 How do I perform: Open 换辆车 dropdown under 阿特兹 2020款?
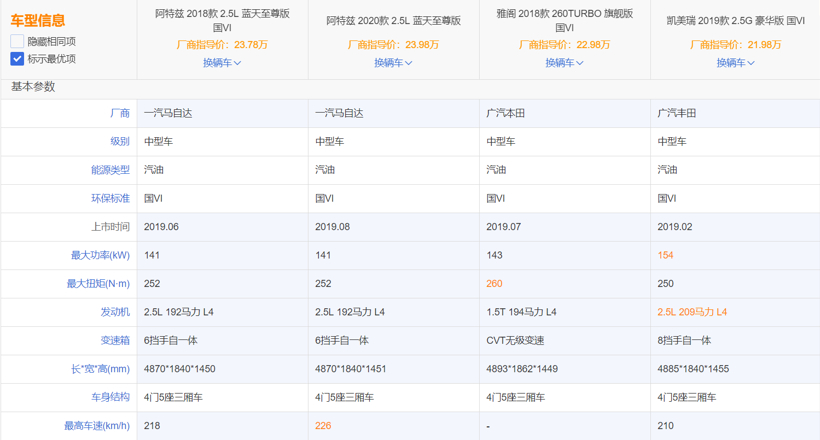[393, 63]
